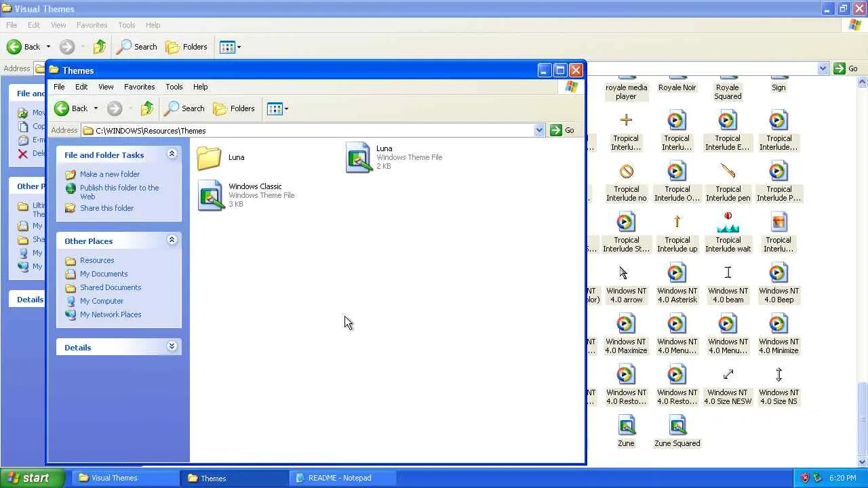Collapse the File and Folder Tasks panel
The width and height of the screenshot is (868, 488).
[x=172, y=155]
